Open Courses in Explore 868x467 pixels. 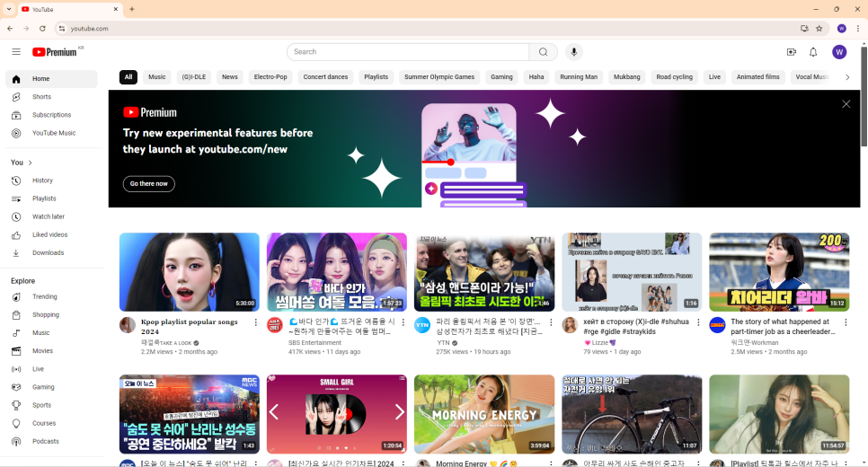point(51,423)
